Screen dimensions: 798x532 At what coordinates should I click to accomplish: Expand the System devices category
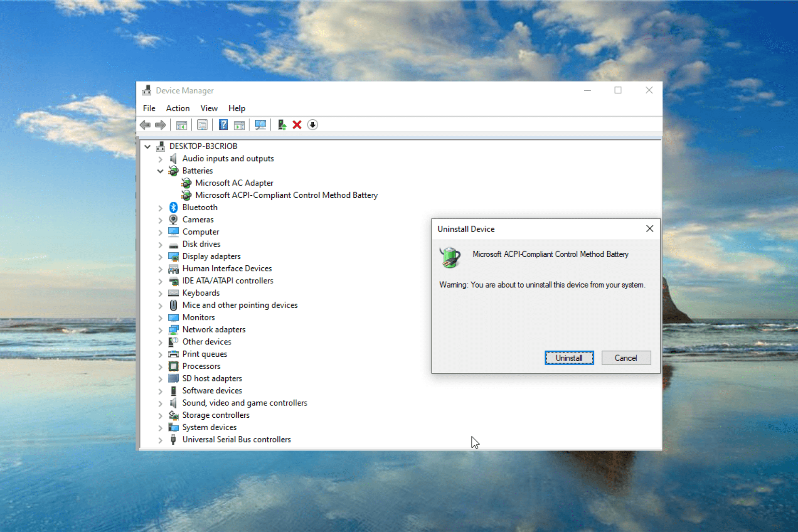160,428
